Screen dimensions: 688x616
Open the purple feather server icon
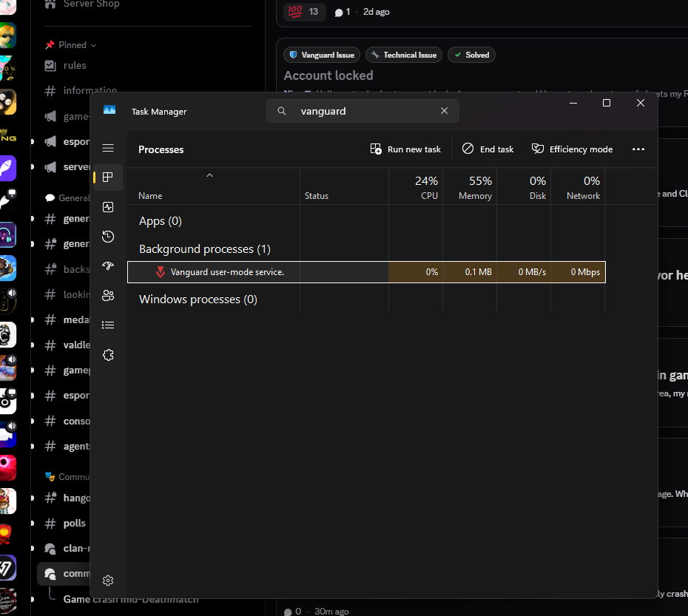click(7, 168)
